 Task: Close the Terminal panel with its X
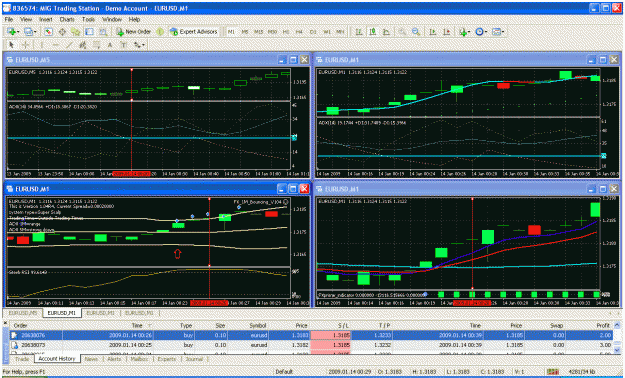point(5,323)
